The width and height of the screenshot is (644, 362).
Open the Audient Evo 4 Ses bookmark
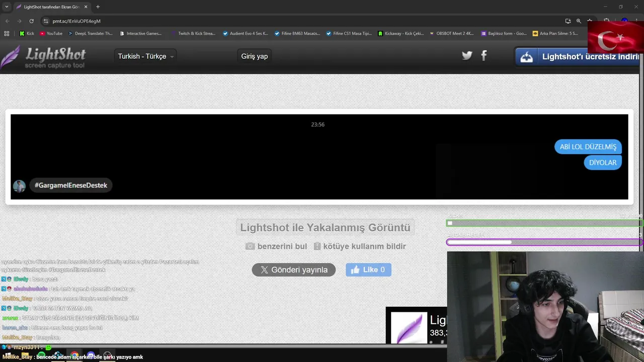246,34
